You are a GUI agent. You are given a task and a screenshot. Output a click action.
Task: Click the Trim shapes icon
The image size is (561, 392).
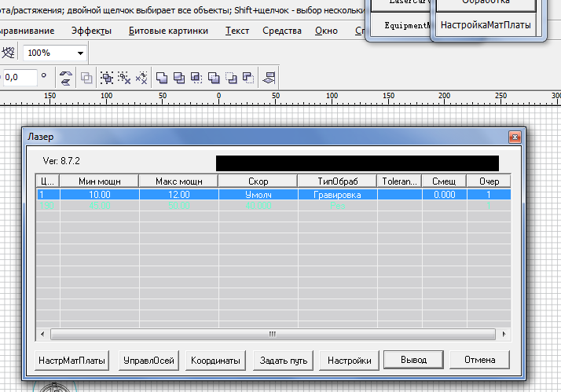point(178,78)
